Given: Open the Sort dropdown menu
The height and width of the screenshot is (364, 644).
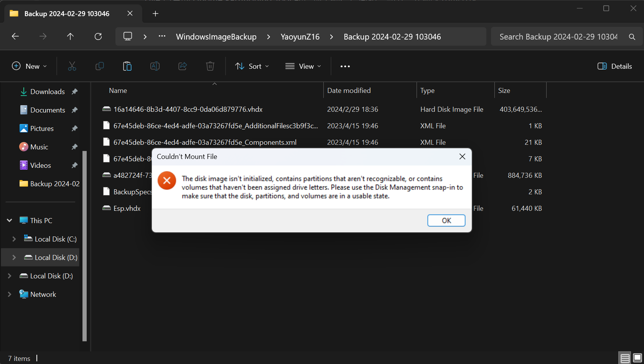Looking at the screenshot, I should [252, 66].
